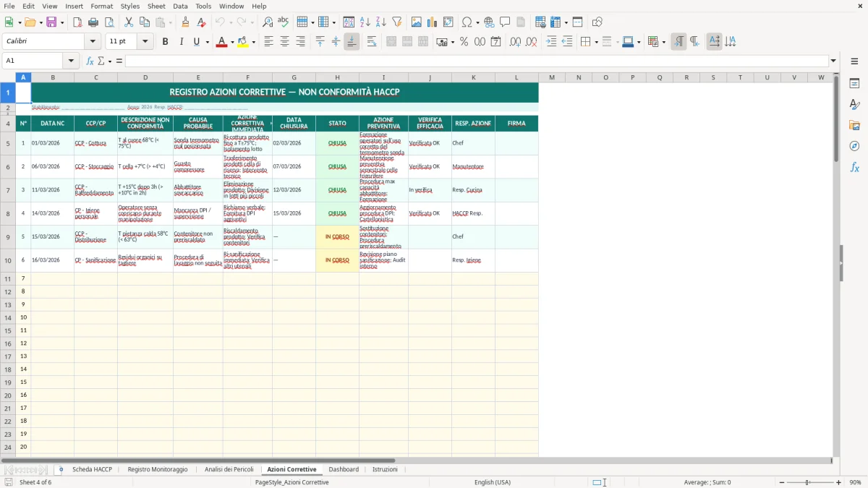The width and height of the screenshot is (868, 488).
Task: Open the Function Wizard
Action: click(90, 61)
